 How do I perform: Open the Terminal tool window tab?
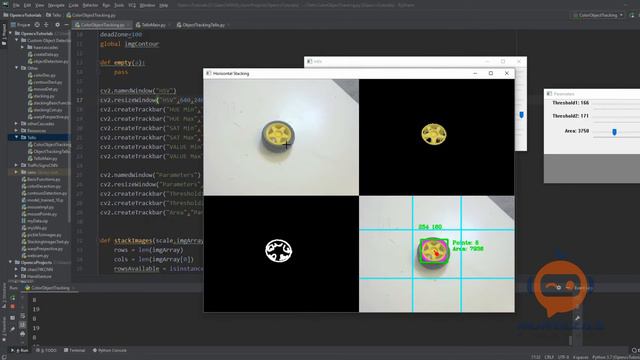click(x=74, y=350)
